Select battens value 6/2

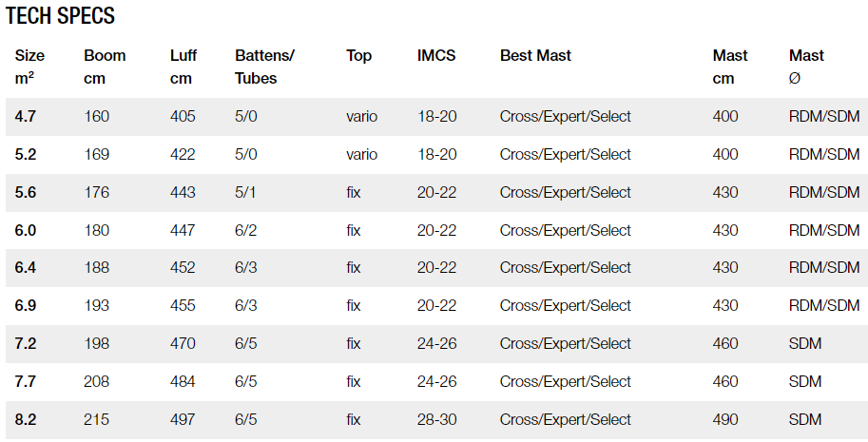(x=246, y=230)
